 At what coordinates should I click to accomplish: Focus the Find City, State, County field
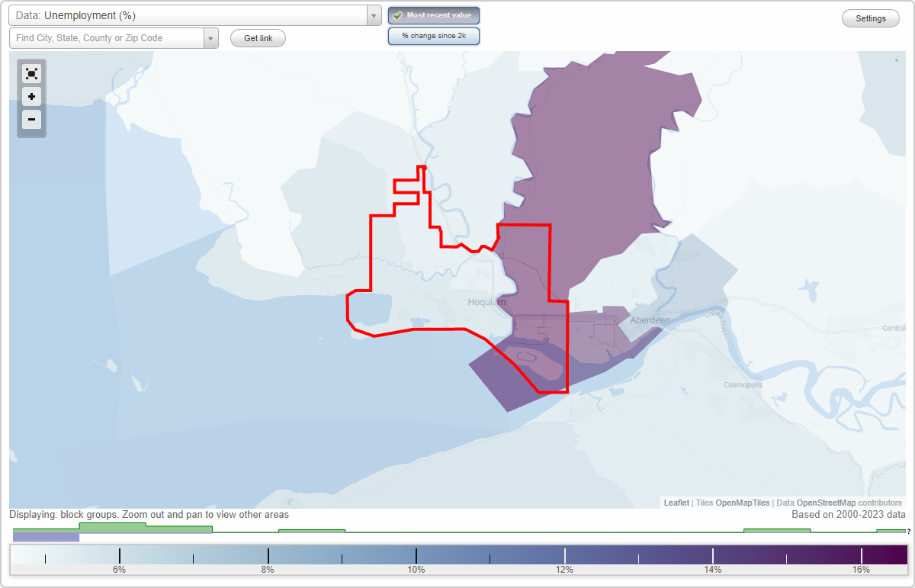pyautogui.click(x=107, y=38)
